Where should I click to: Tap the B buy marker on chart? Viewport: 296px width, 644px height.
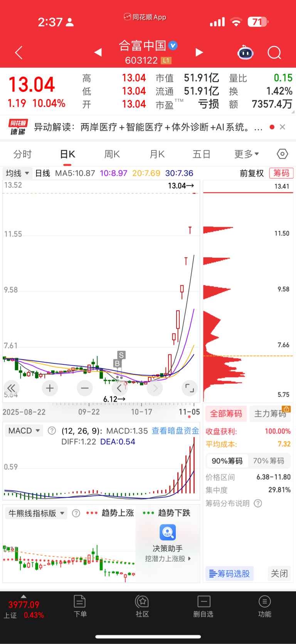[117, 363]
